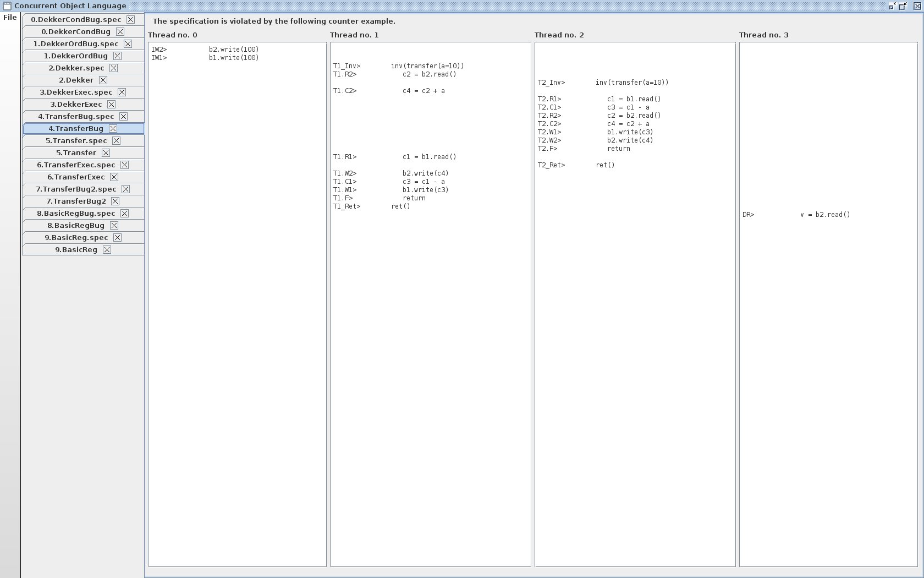Close the 9.BasicReg.spec tab

117,237
